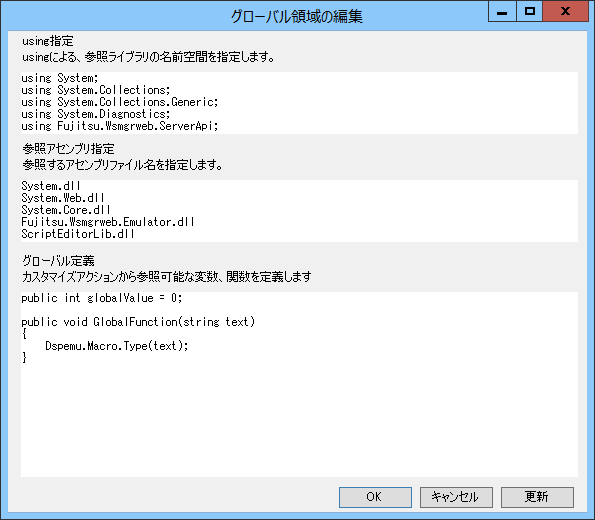Select 'using System.Collections.Generic;' line
The height and width of the screenshot is (520, 595).
[120, 102]
